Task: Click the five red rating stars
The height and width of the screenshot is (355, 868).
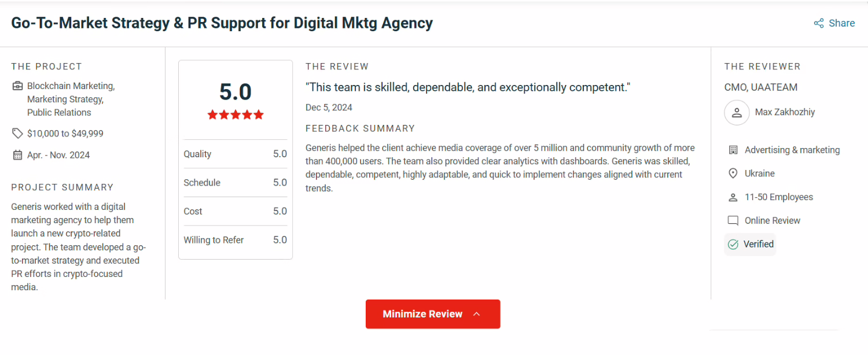Action: pyautogui.click(x=236, y=114)
